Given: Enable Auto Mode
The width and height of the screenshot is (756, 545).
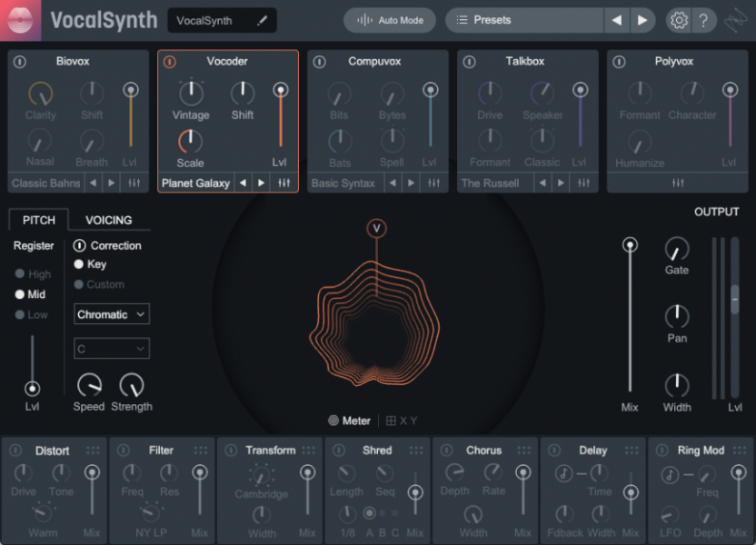Looking at the screenshot, I should tap(390, 19).
